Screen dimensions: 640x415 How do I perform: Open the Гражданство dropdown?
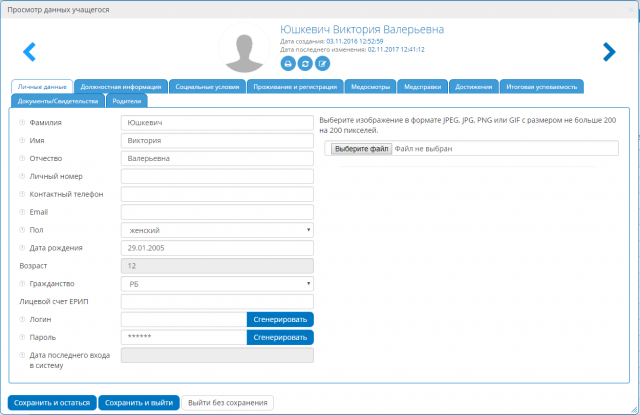coord(217,284)
